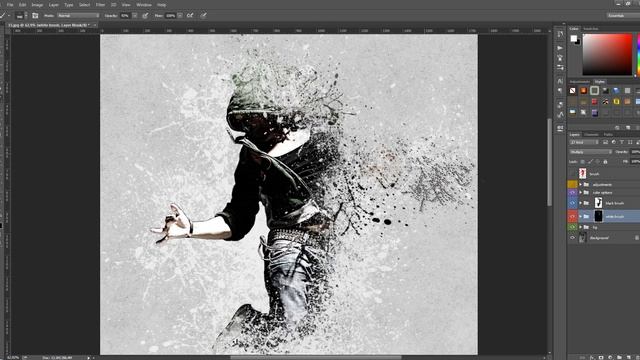Expand the 'bg' layer group
640x360 pixels.
coord(580,227)
